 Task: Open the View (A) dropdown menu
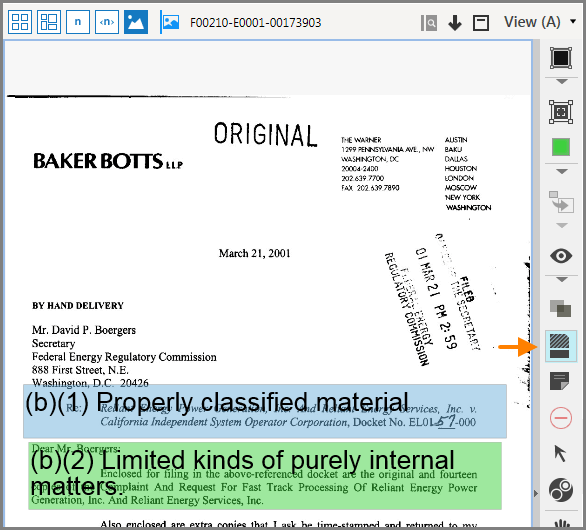point(539,22)
